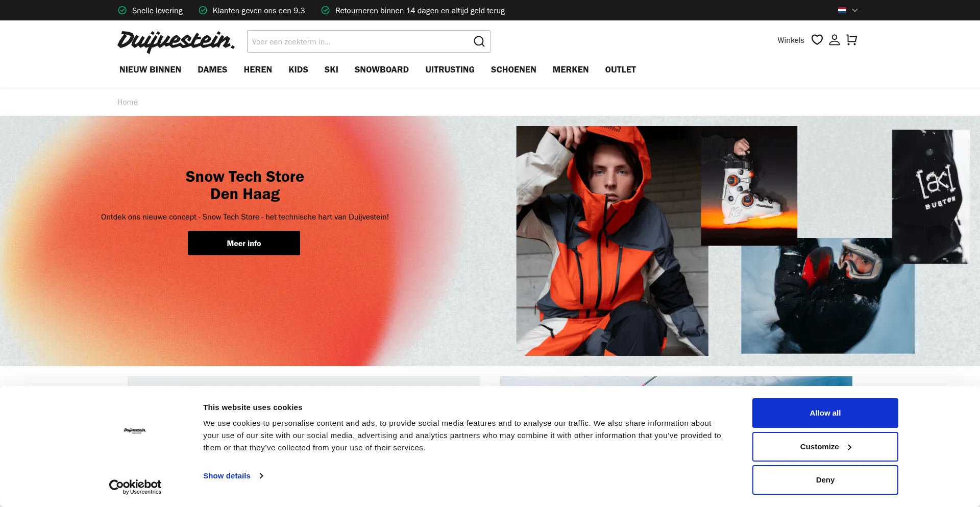Viewport: 980px width, 507px height.
Task: Go to the Winkels stores link
Action: (790, 40)
